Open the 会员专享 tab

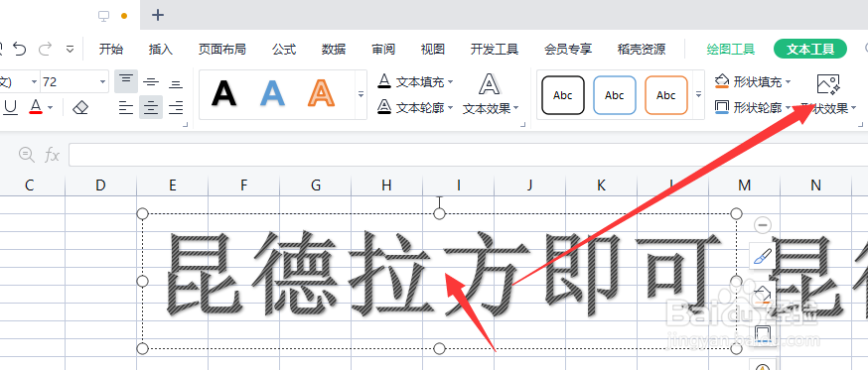pyautogui.click(x=568, y=50)
